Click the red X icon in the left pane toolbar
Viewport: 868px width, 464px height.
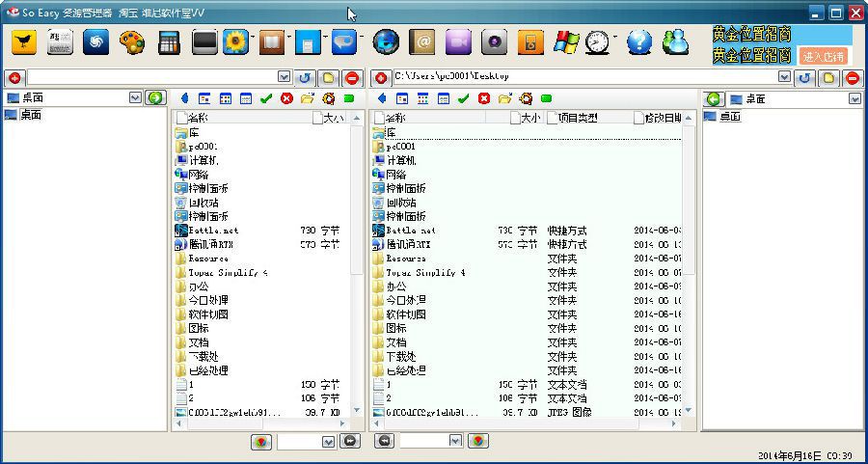(x=286, y=98)
